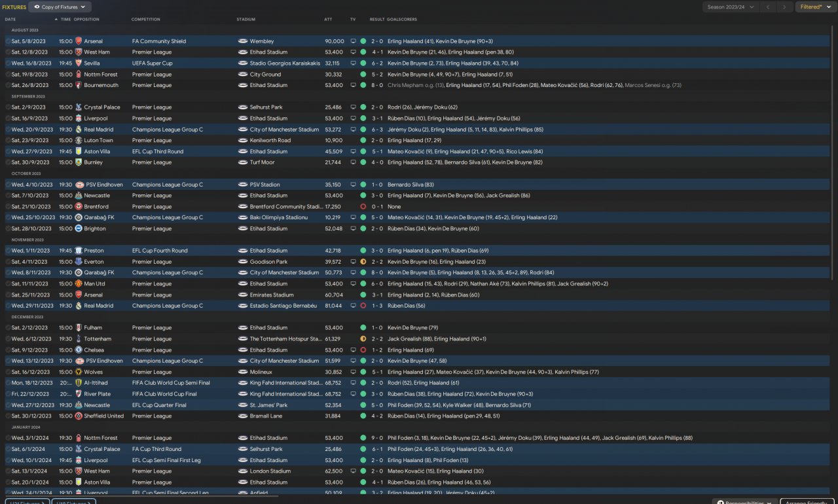Viewport: 838px width, 504px height.
Task: Toggle the selection circle on the Man Utd row
Action: 8,284
